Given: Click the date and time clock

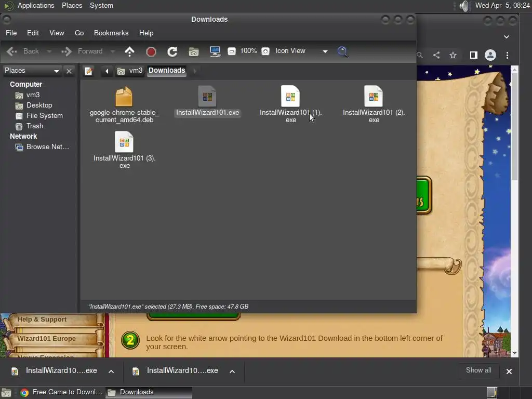Looking at the screenshot, I should (x=502, y=5).
